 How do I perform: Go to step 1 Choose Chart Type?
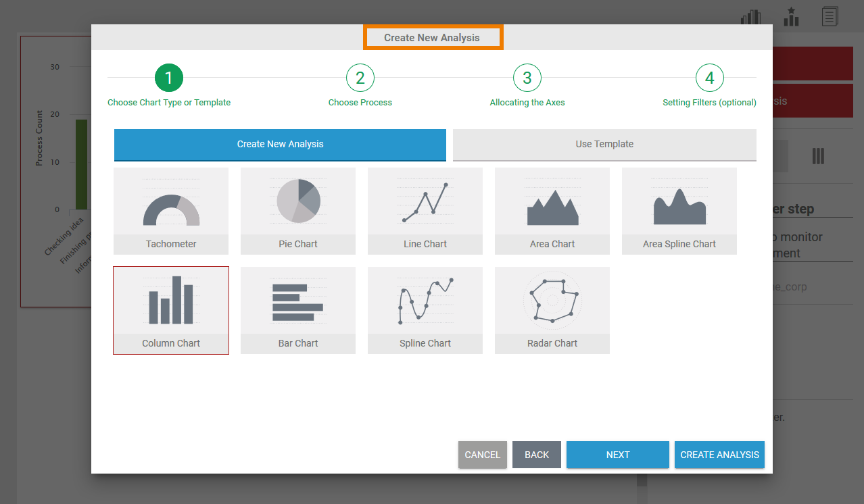(169, 78)
